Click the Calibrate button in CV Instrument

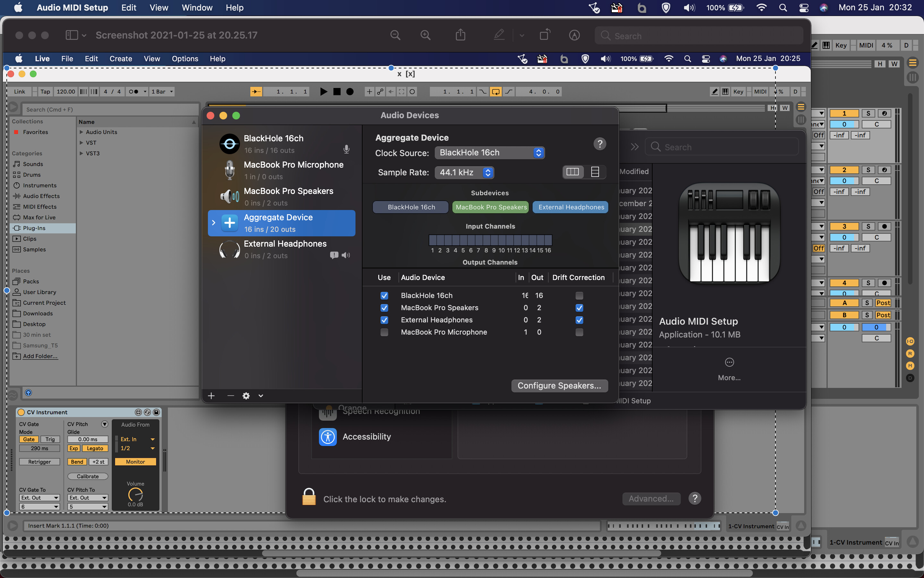[88, 476]
